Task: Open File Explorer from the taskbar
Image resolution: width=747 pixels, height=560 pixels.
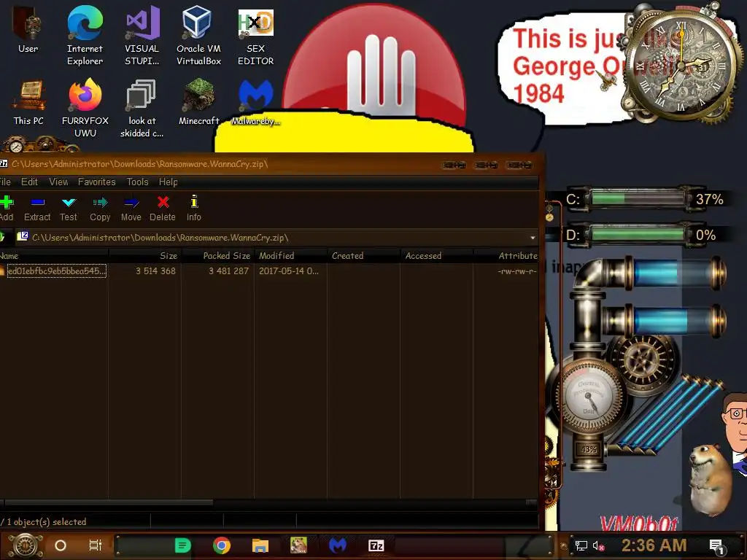Action: click(260, 545)
